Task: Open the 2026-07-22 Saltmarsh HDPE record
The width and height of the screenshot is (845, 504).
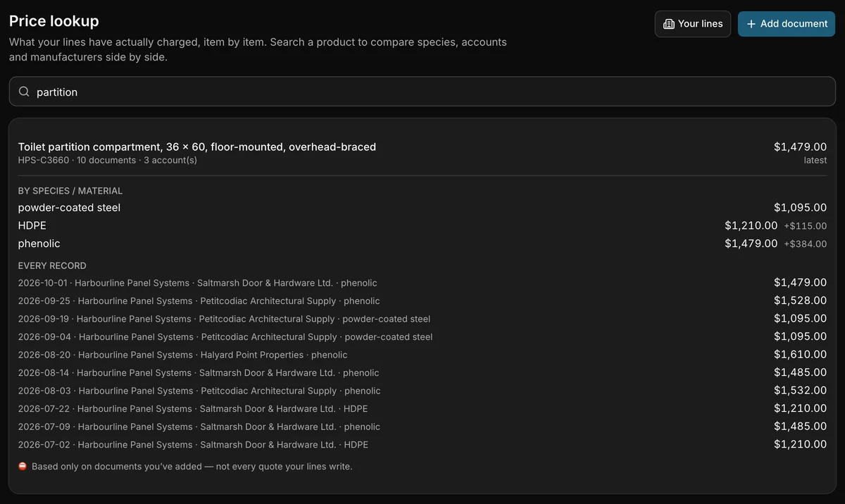Action: (423, 408)
